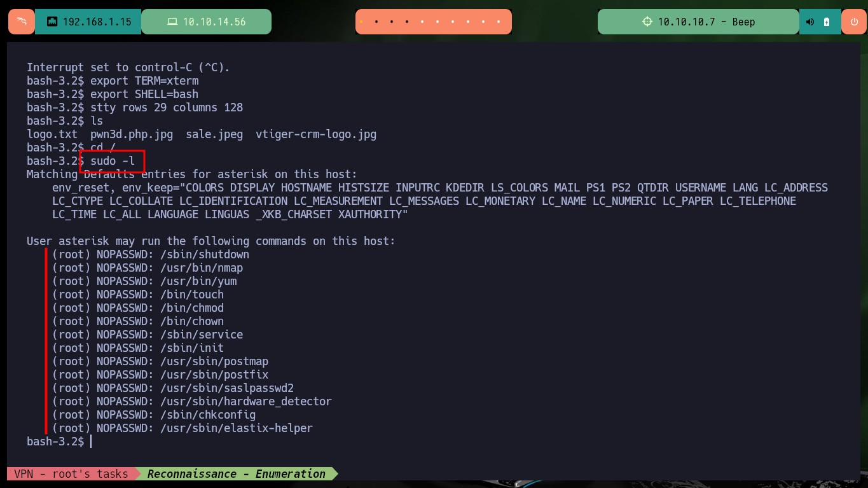Screen dimensions: 868x488
Task: Click the /sbin/shutdown sudo entry
Action: pos(151,254)
